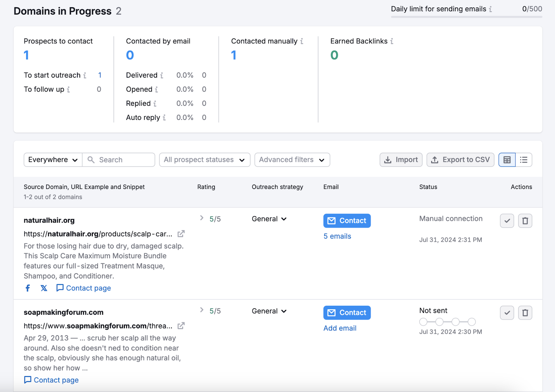Viewport: 555px width, 392px height.
Task: Open external link icon for naturalhair.org URL
Action: (181, 234)
